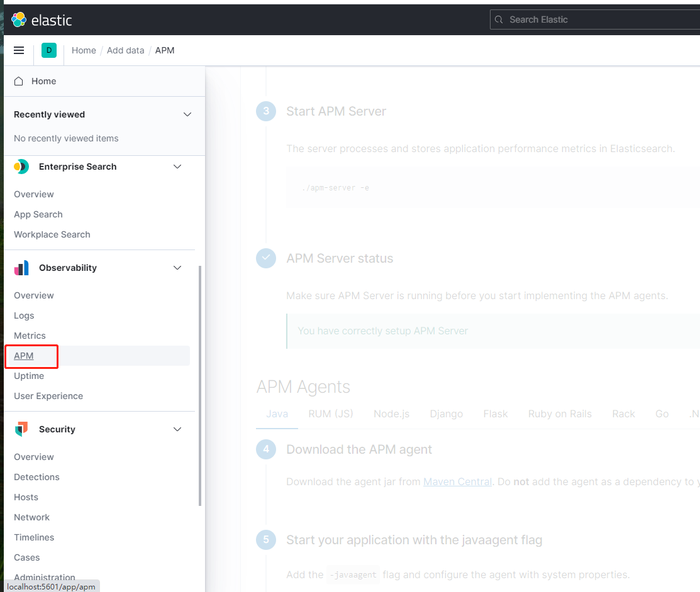Click the Security shield logo icon
Image resolution: width=700 pixels, height=592 pixels.
click(x=21, y=429)
